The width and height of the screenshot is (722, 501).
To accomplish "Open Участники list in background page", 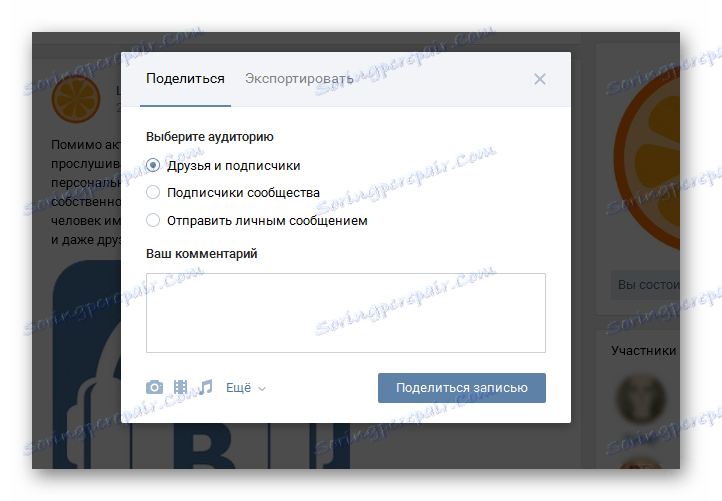I will (x=643, y=350).
